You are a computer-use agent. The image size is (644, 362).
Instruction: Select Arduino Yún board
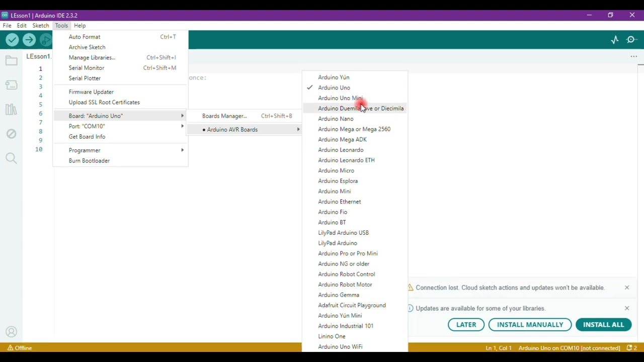coord(355,77)
